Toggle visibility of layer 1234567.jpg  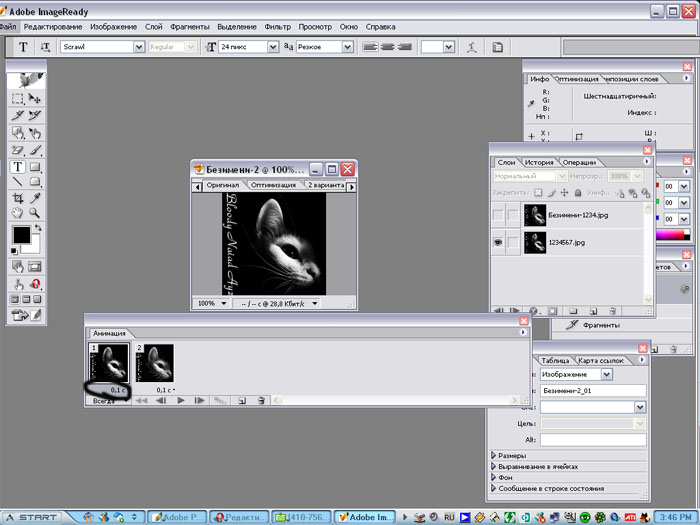(x=498, y=242)
